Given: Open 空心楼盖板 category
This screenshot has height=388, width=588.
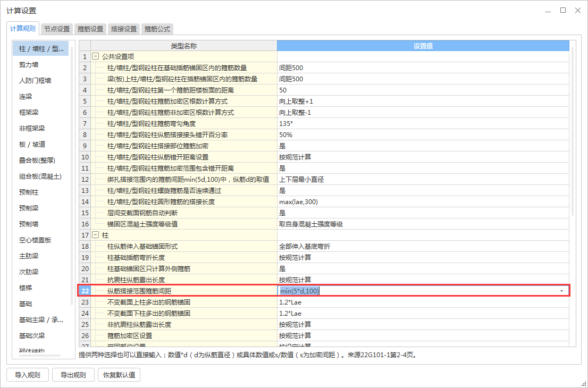Looking at the screenshot, I should (41, 240).
